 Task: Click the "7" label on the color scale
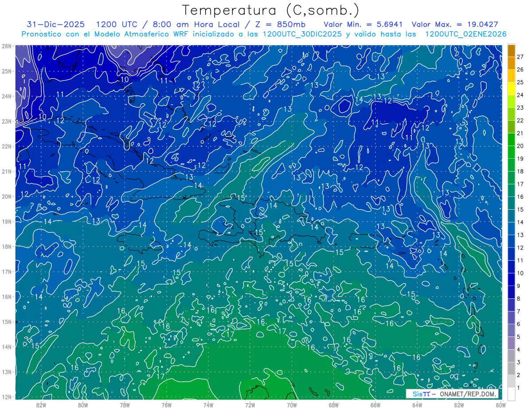(519, 312)
